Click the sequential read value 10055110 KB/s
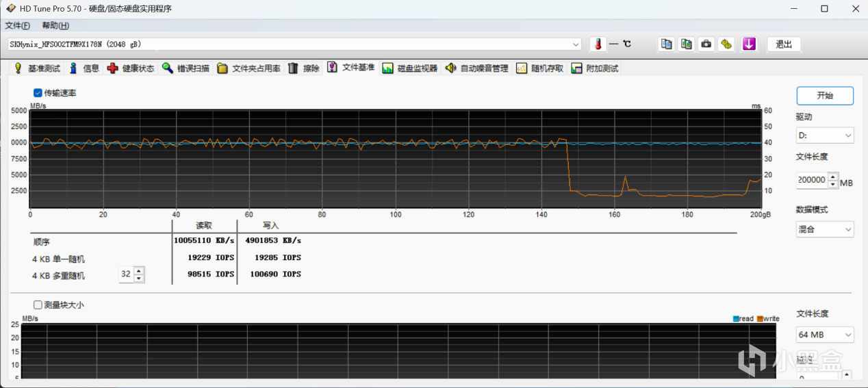The height and width of the screenshot is (388, 868). click(x=204, y=241)
